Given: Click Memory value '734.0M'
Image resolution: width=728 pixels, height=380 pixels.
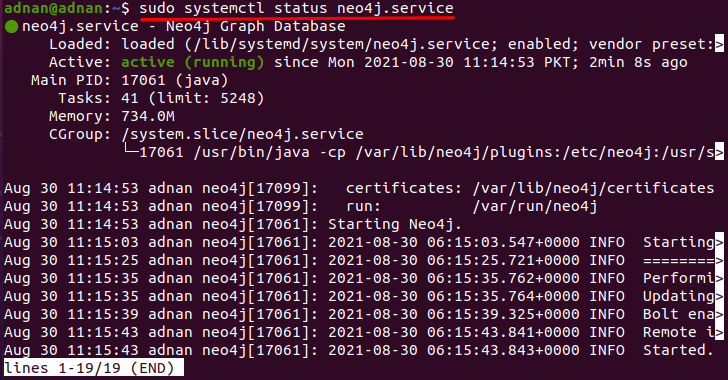Looking at the screenshot, I should 148,117.
